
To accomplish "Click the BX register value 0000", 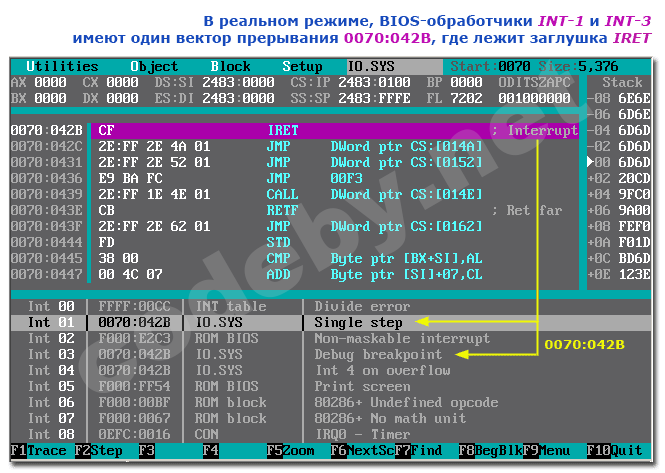I will click(x=50, y=98).
